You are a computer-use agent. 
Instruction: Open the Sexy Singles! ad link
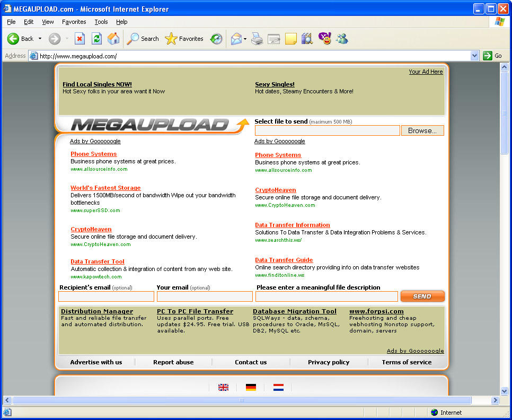point(275,84)
